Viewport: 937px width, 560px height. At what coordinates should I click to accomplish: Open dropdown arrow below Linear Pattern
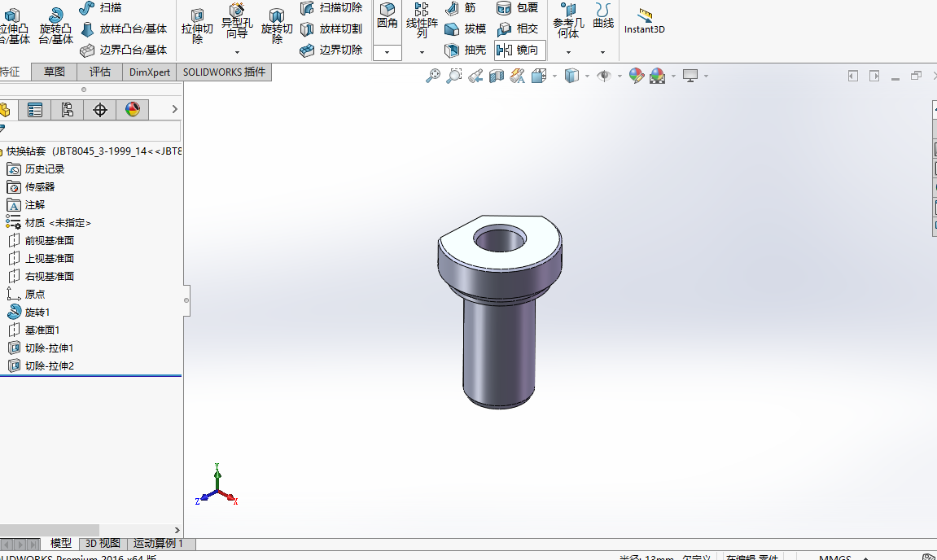(x=422, y=53)
